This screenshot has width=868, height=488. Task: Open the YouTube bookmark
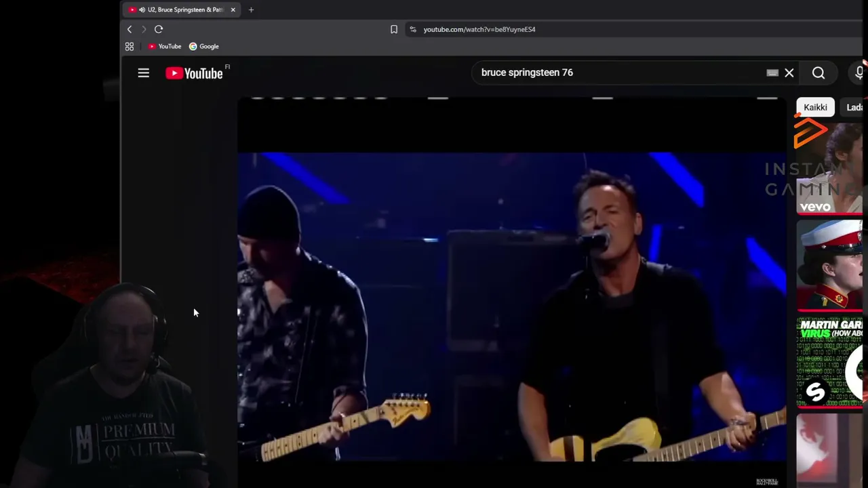click(165, 46)
